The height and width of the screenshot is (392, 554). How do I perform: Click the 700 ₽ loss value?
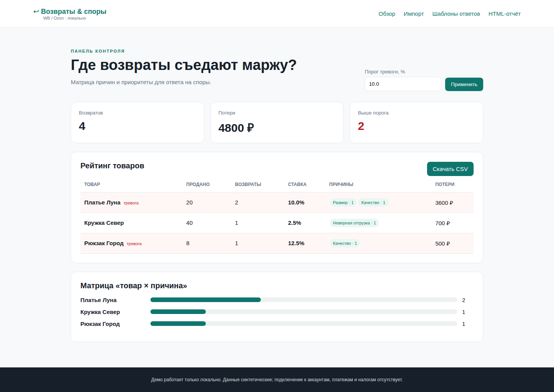pos(442,223)
